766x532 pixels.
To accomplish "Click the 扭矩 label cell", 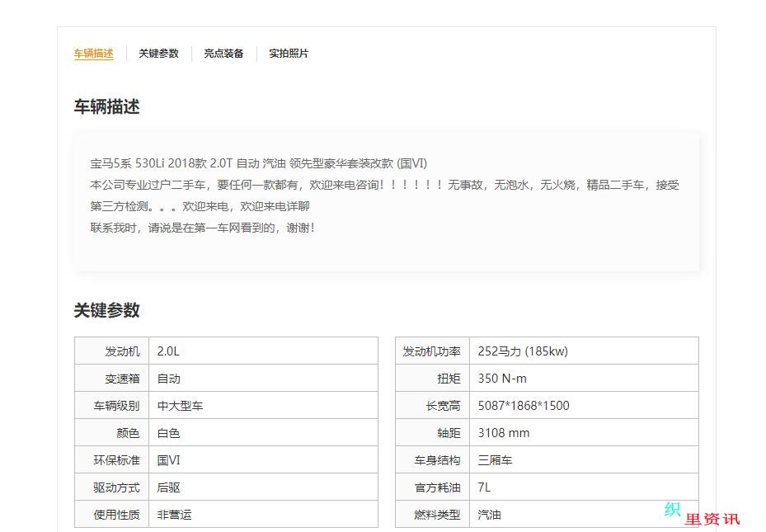I will (x=432, y=378).
